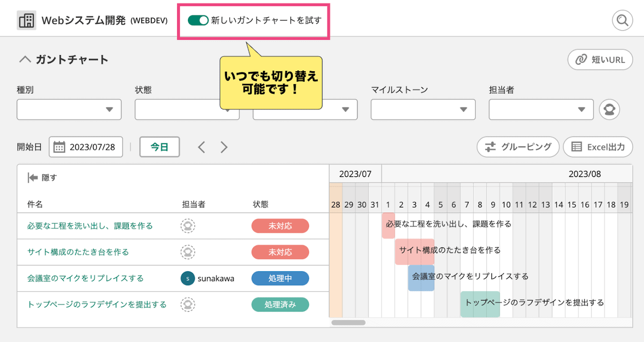Hide the issue list with 隠す
The image size is (644, 342).
coord(42,178)
